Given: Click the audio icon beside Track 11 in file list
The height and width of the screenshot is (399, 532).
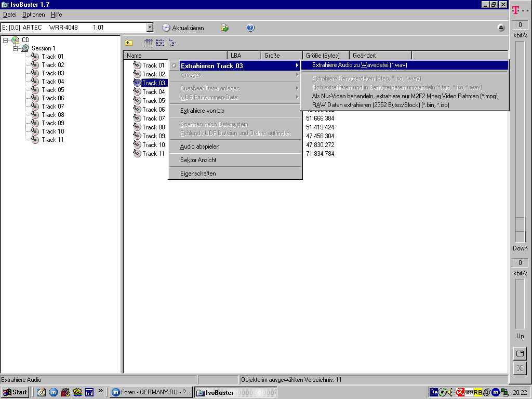Looking at the screenshot, I should pyautogui.click(x=137, y=153).
